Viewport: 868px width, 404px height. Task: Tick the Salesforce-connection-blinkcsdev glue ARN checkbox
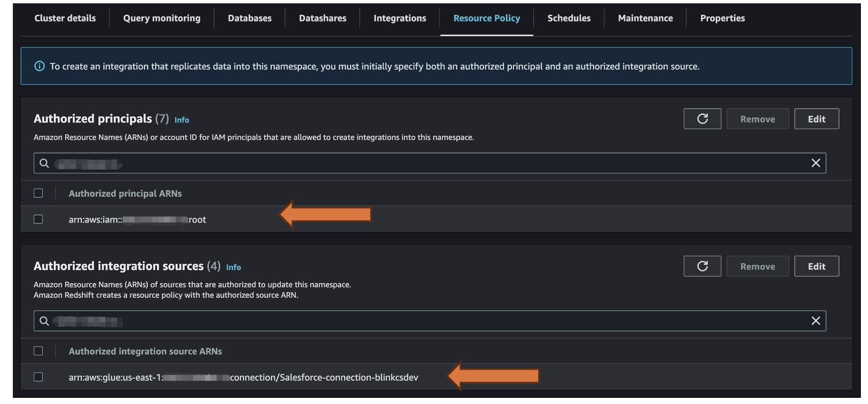[39, 377]
